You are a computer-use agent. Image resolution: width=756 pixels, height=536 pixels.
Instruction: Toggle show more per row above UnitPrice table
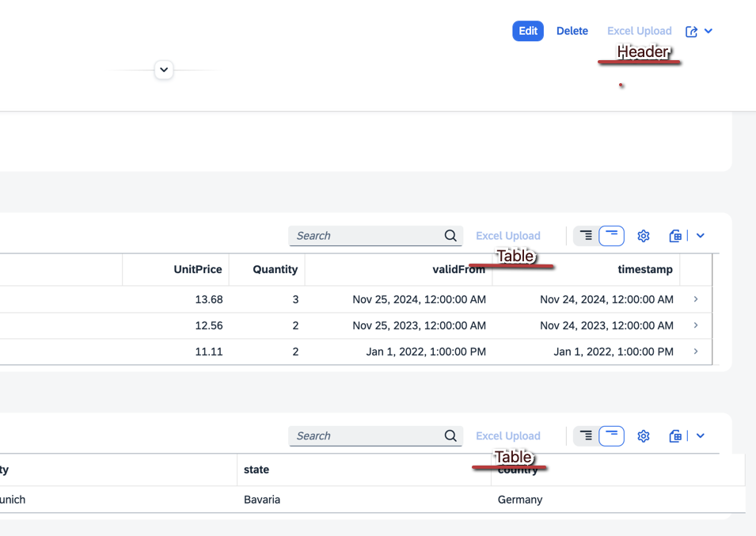coord(586,236)
